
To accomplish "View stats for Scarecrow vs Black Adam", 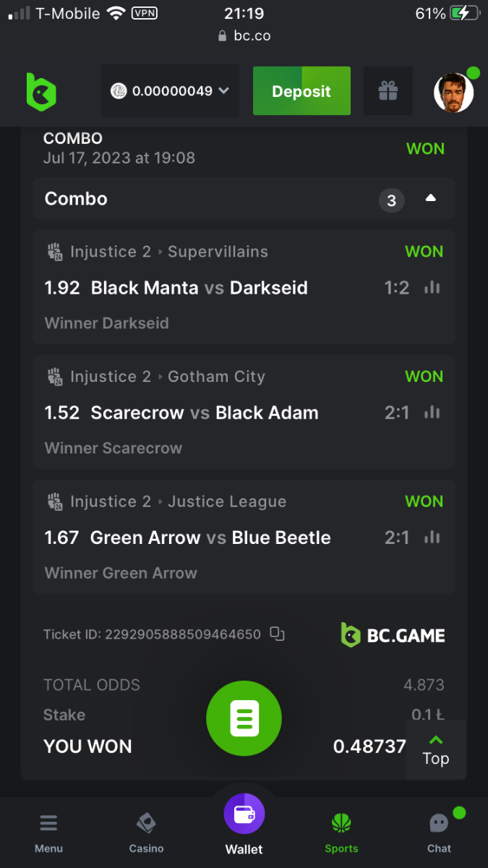I will point(432,413).
